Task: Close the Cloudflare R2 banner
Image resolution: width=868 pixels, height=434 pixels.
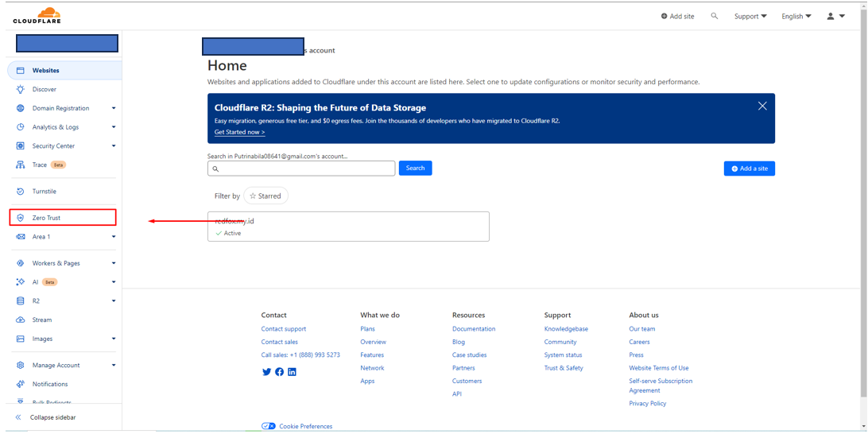Action: tap(762, 106)
